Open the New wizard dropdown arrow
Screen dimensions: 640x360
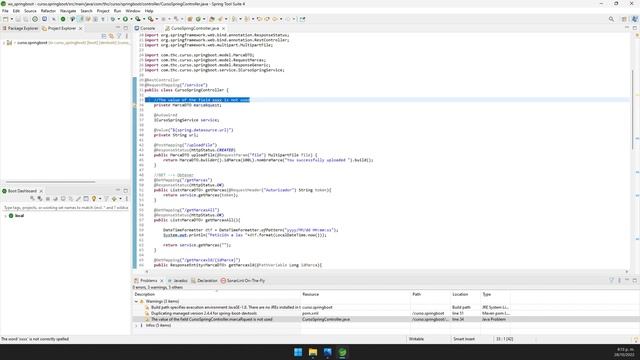click(11, 19)
